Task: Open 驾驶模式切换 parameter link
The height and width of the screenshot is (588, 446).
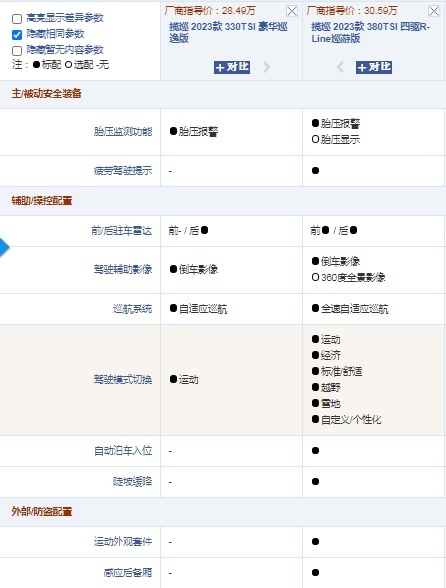Action: pos(123,380)
